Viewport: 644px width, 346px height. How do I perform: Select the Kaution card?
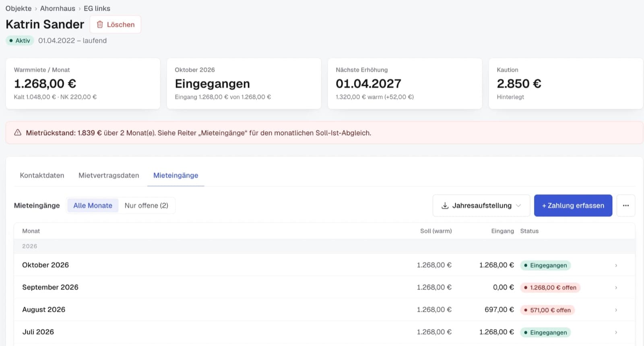click(566, 84)
